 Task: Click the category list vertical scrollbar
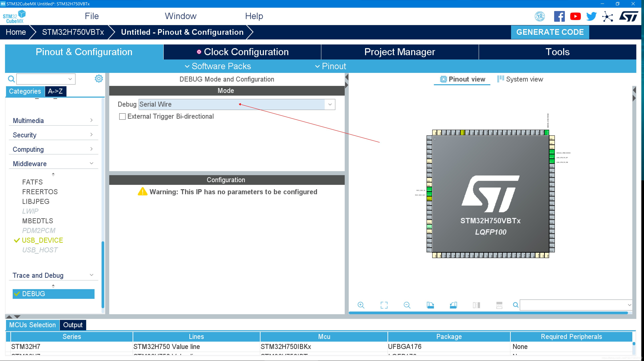click(103, 274)
